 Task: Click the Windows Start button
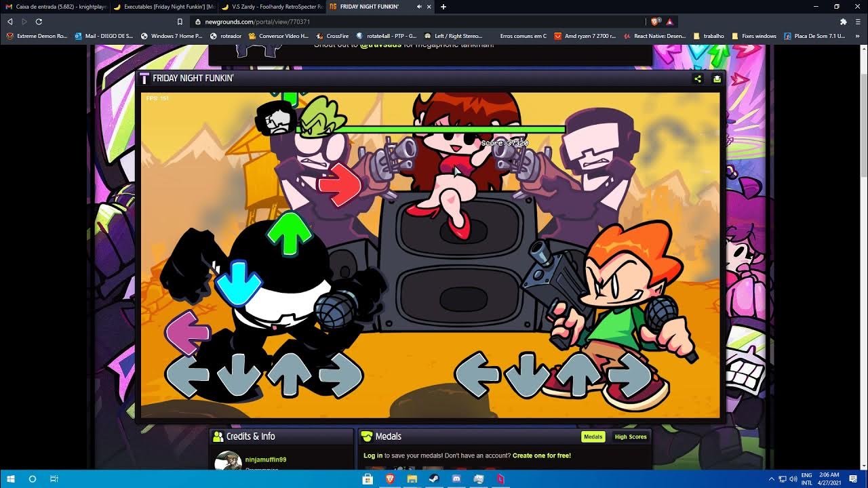(10, 479)
